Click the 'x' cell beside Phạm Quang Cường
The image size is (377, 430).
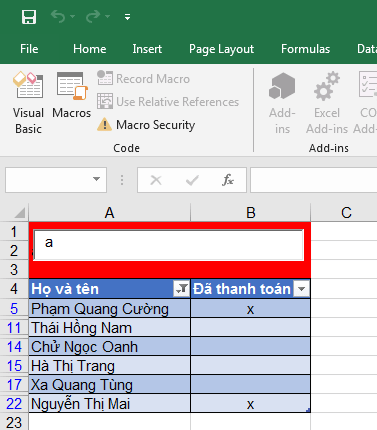pos(251,308)
